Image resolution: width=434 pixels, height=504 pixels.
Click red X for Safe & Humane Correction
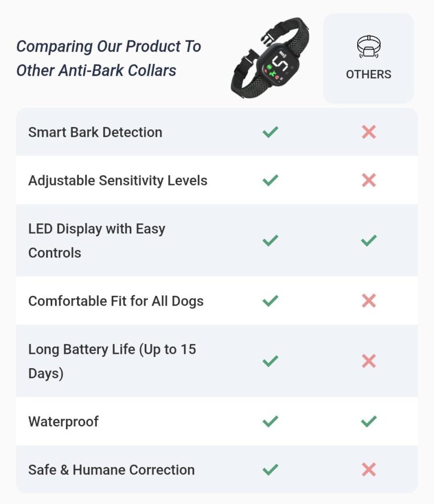pos(369,470)
